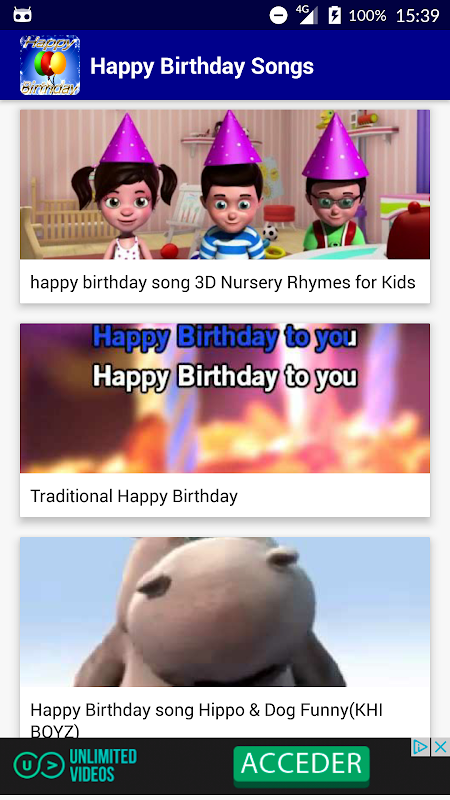Click the green ACCEDER ad button
This screenshot has width=450, height=800.
(301, 764)
